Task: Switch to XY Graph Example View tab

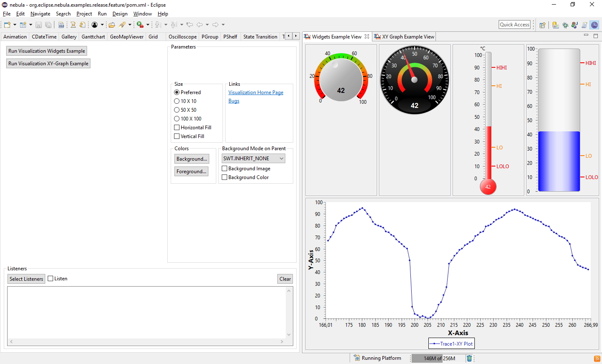Action: point(407,37)
